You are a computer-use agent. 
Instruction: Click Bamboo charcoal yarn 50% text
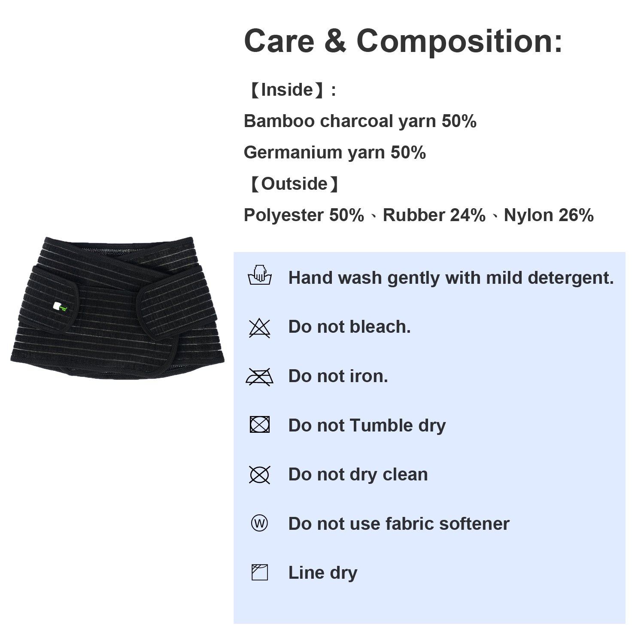[x=360, y=122]
